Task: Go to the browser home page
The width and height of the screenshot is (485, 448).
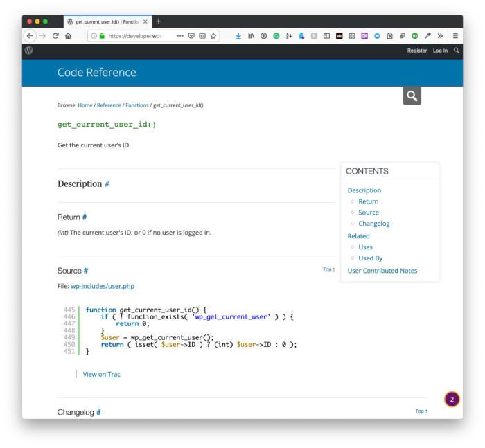Action: (x=68, y=36)
